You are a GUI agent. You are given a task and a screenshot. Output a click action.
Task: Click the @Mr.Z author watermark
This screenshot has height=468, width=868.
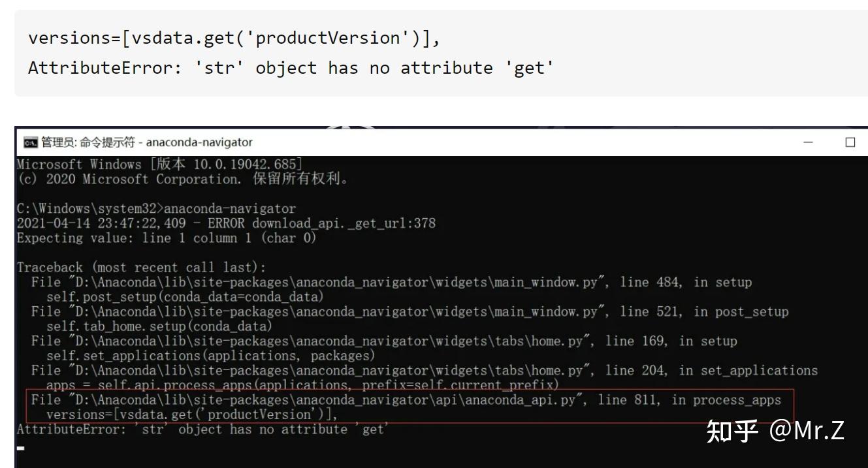[x=807, y=431]
